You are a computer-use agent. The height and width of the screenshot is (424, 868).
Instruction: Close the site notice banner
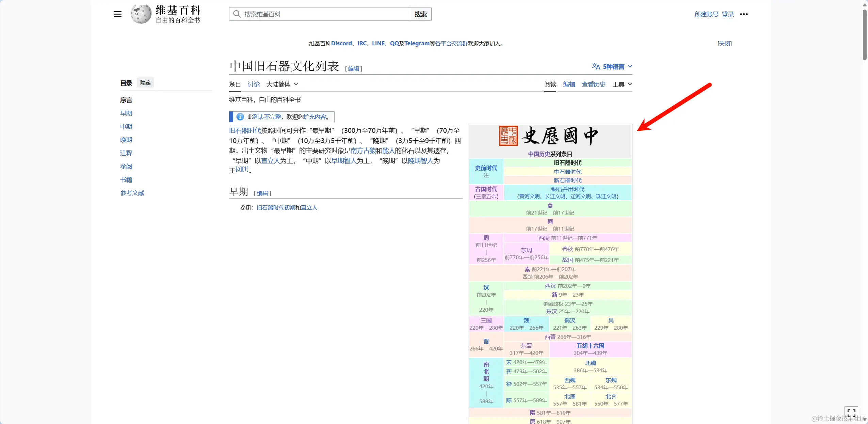(x=724, y=43)
